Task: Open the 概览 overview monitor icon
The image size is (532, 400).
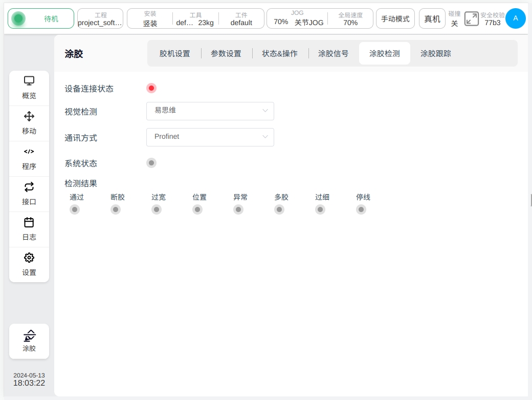Action: coord(29,81)
